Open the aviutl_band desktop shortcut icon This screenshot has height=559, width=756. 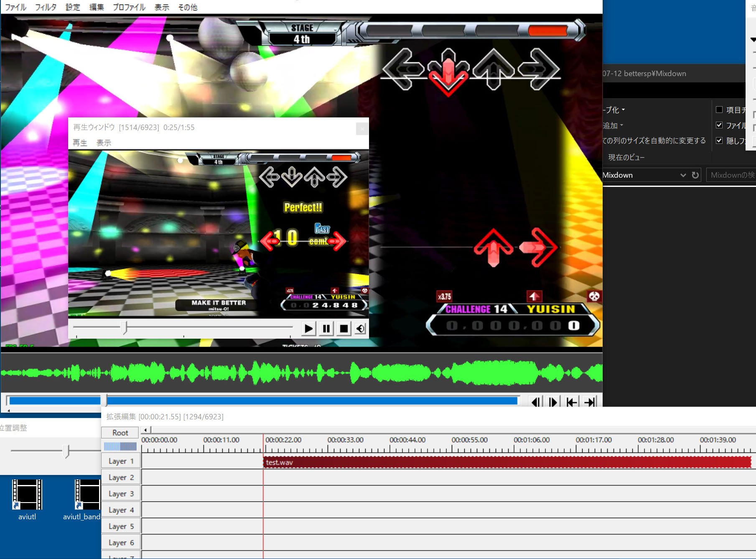[x=82, y=500]
